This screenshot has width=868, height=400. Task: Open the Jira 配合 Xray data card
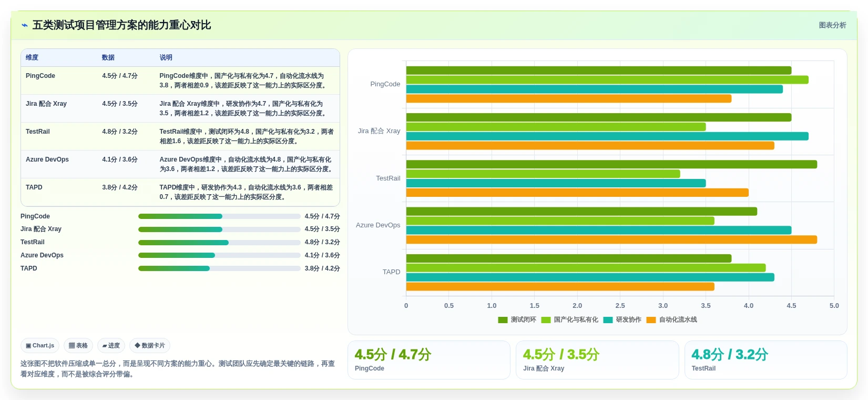click(597, 360)
